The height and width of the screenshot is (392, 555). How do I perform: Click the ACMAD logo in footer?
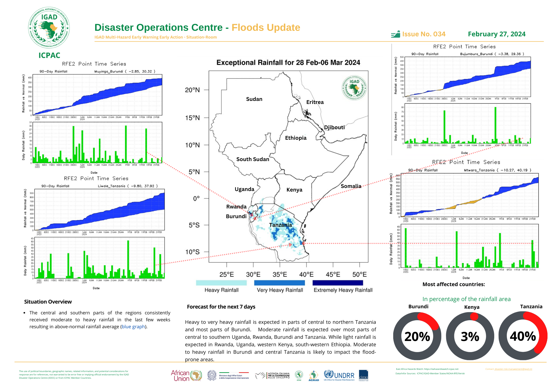(x=314, y=376)
